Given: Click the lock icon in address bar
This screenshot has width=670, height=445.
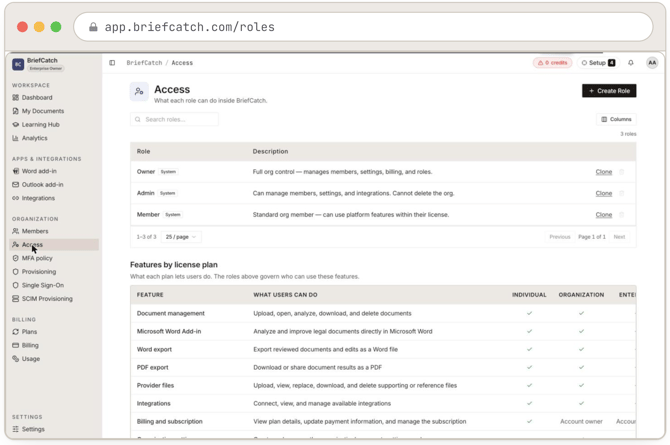Looking at the screenshot, I should pyautogui.click(x=93, y=27).
